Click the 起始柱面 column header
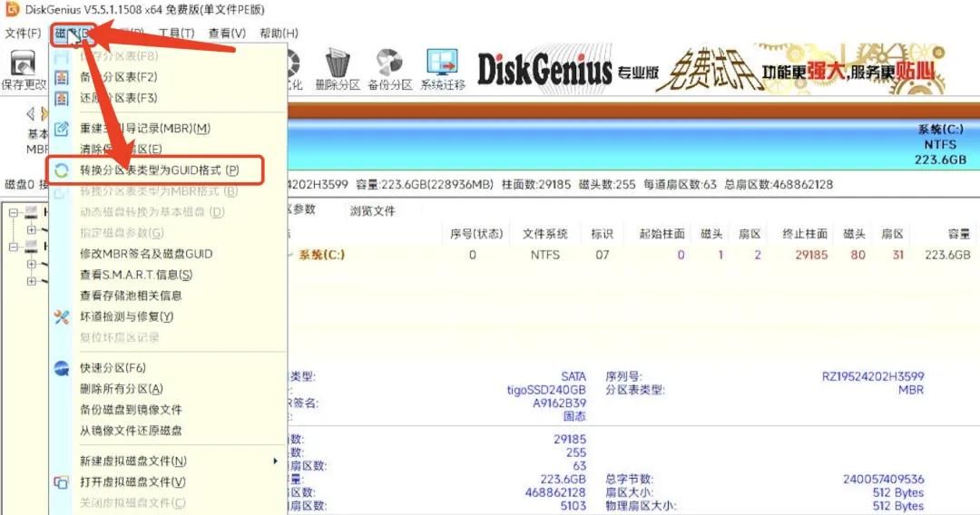This screenshot has width=980, height=515. [x=661, y=233]
